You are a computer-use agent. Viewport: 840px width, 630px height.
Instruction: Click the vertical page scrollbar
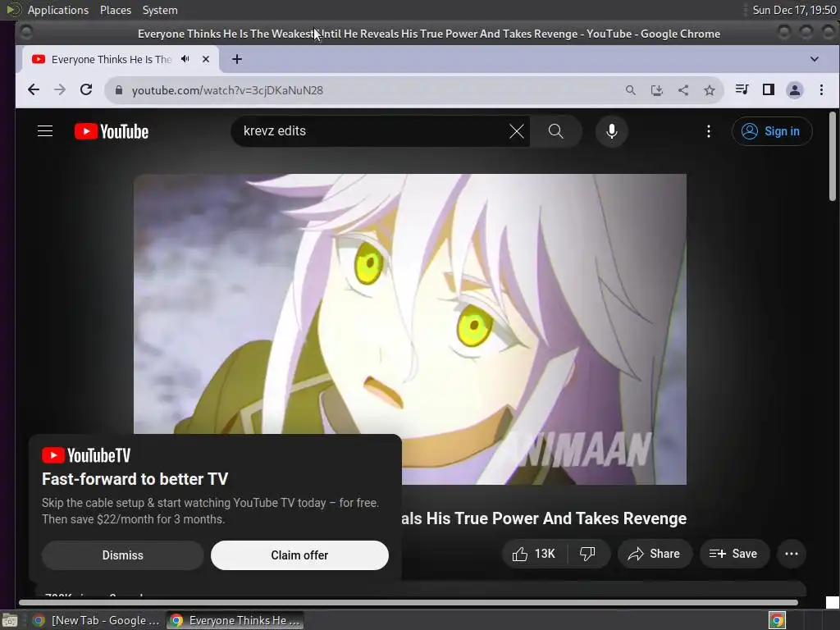[x=832, y=157]
